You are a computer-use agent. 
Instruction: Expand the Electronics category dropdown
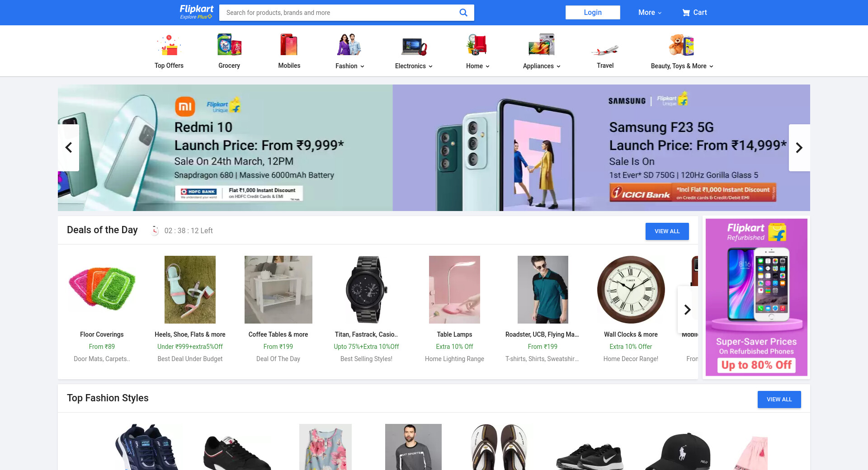(x=414, y=66)
